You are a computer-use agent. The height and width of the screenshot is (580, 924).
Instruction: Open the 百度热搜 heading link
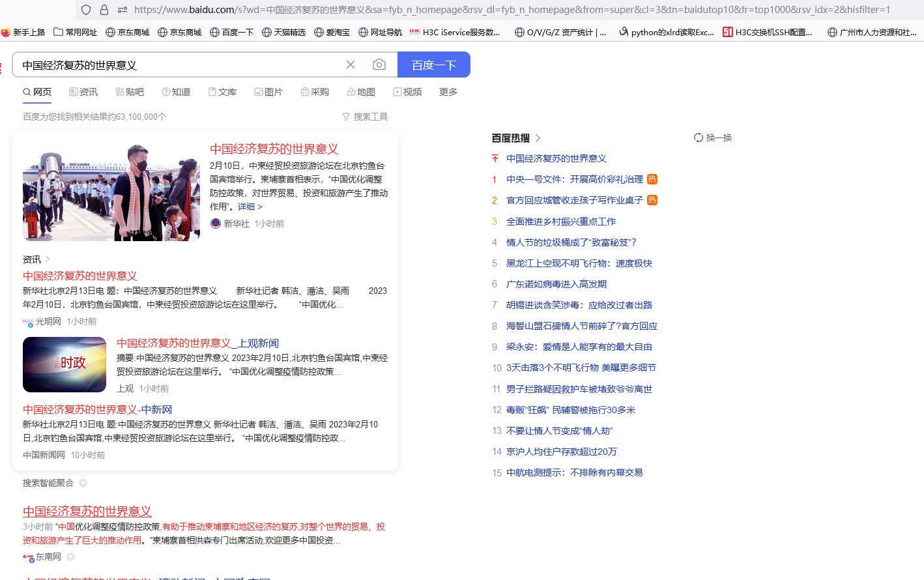(x=511, y=138)
